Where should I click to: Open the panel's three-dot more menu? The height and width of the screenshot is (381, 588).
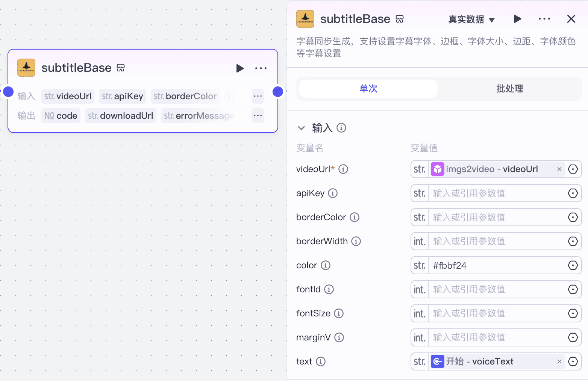tap(544, 19)
